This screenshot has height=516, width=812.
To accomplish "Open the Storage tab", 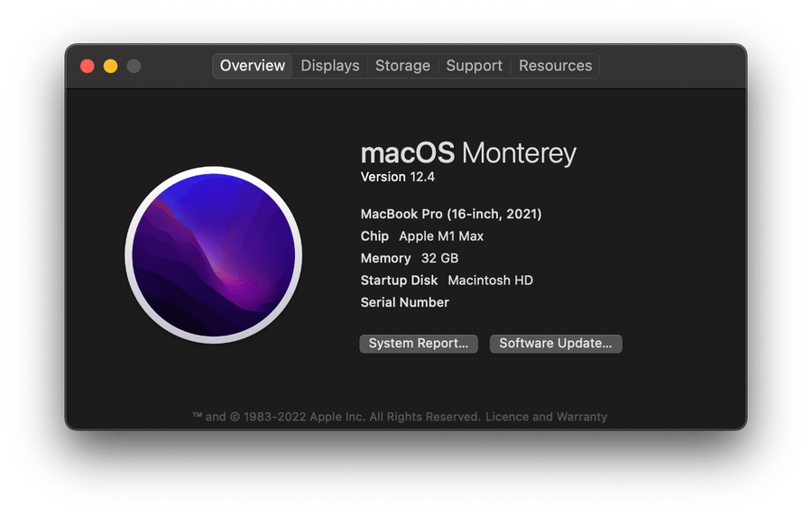I will (x=402, y=66).
